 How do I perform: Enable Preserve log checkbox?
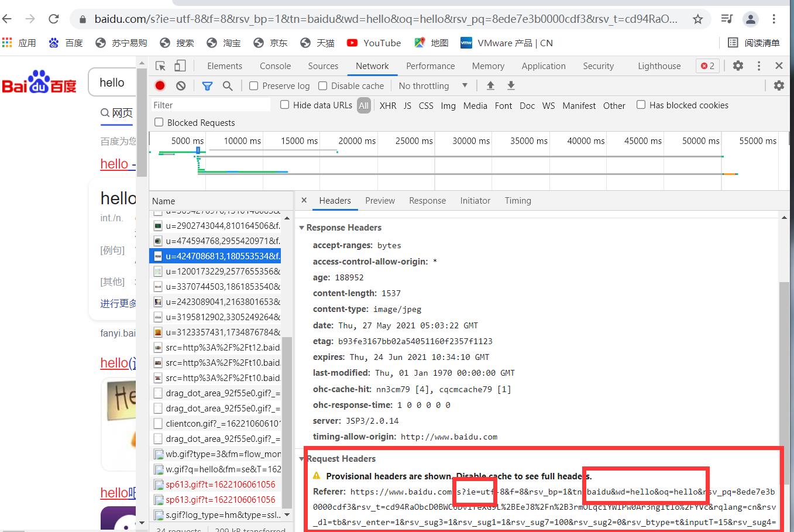pos(253,85)
